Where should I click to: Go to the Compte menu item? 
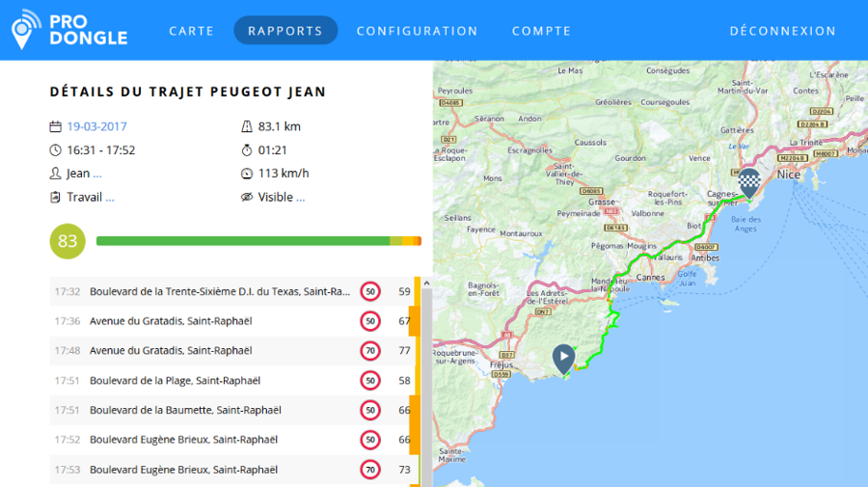tap(541, 31)
